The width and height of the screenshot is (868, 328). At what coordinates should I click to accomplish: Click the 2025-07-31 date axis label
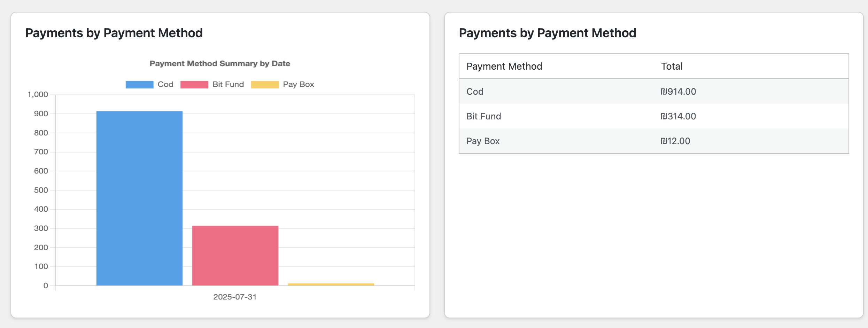pyautogui.click(x=235, y=297)
